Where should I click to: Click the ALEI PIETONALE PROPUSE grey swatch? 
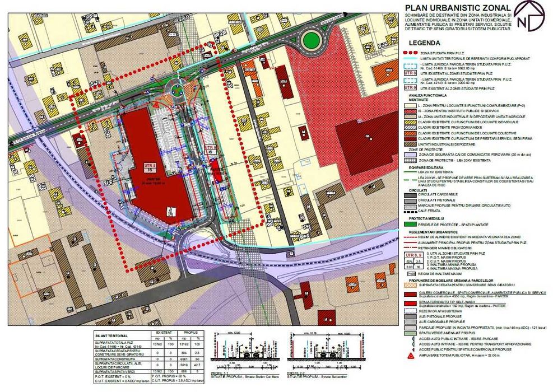click(410, 316)
